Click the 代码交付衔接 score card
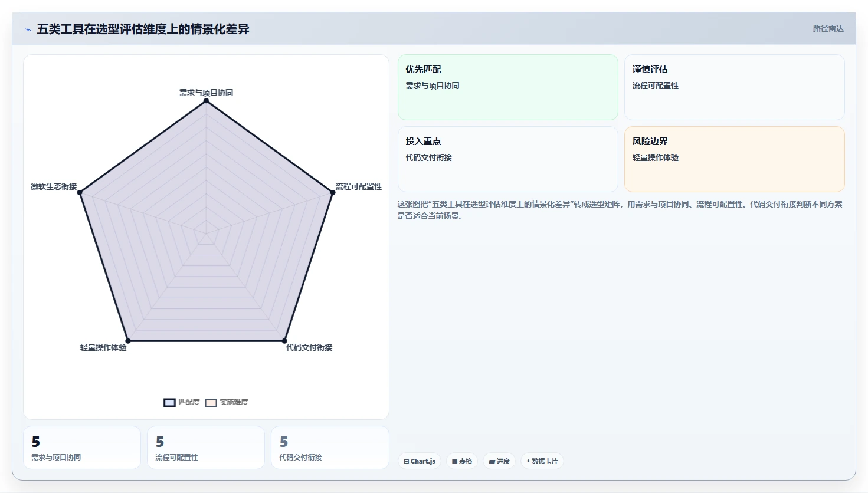The height and width of the screenshot is (493, 868). [330, 448]
